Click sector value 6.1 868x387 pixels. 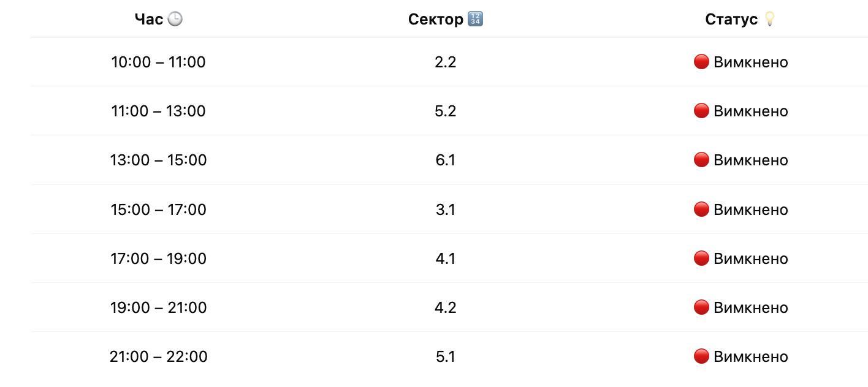(x=446, y=160)
